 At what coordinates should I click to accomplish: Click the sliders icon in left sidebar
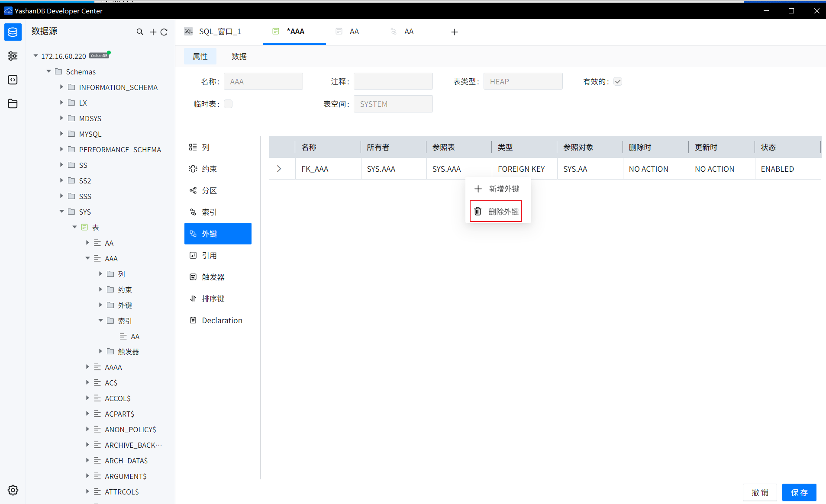point(13,56)
